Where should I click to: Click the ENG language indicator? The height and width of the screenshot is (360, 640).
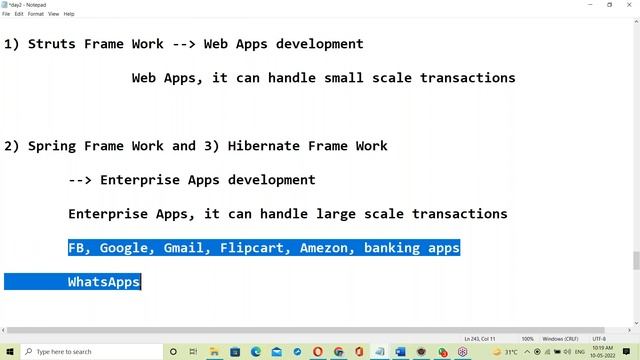pyautogui.click(x=580, y=351)
